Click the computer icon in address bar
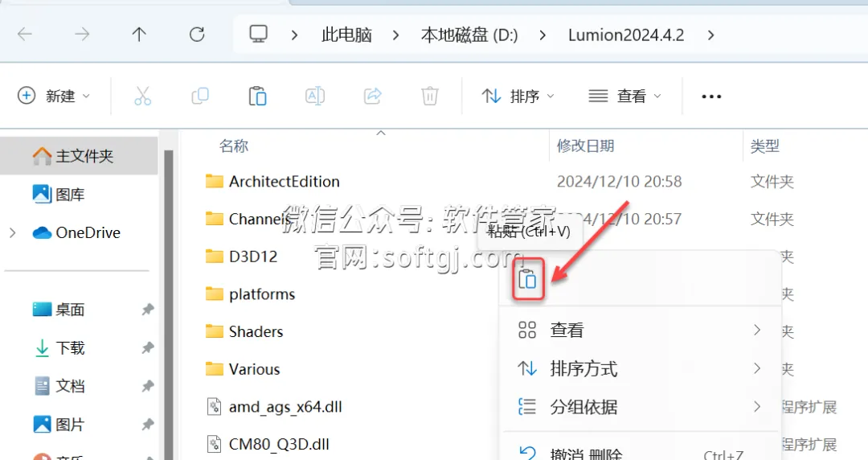The width and height of the screenshot is (868, 460). tap(259, 35)
